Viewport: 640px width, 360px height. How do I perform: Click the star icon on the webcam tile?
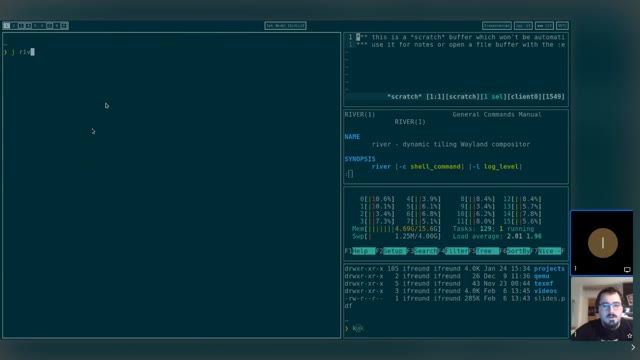(x=629, y=336)
